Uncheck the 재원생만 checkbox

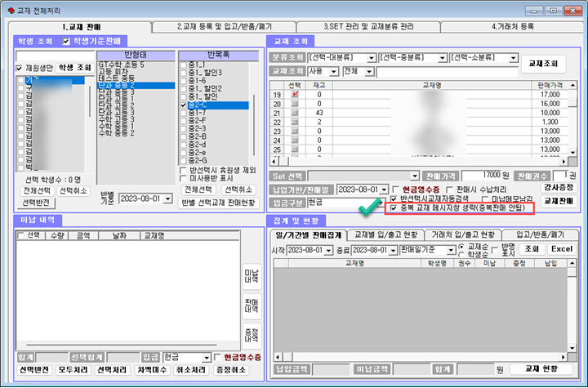click(x=20, y=68)
